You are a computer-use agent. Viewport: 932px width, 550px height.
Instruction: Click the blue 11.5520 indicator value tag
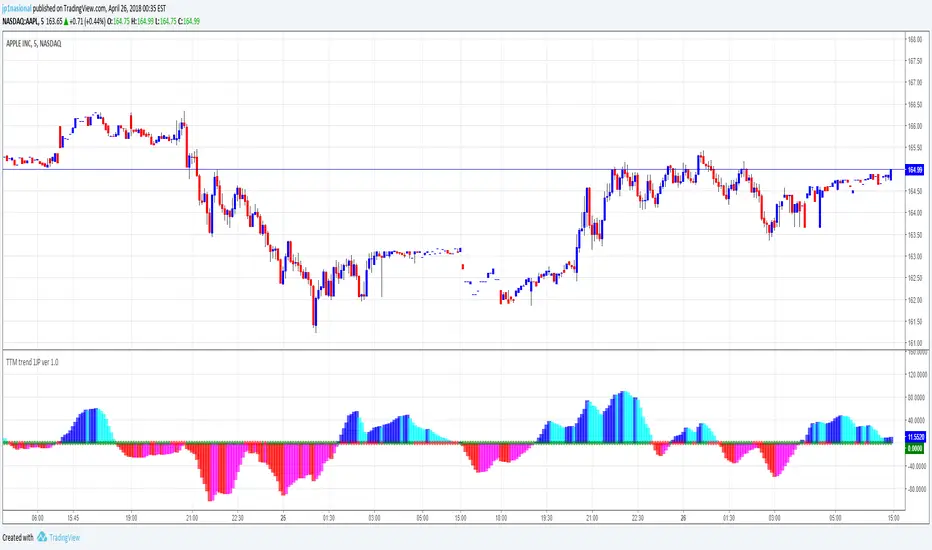(914, 437)
